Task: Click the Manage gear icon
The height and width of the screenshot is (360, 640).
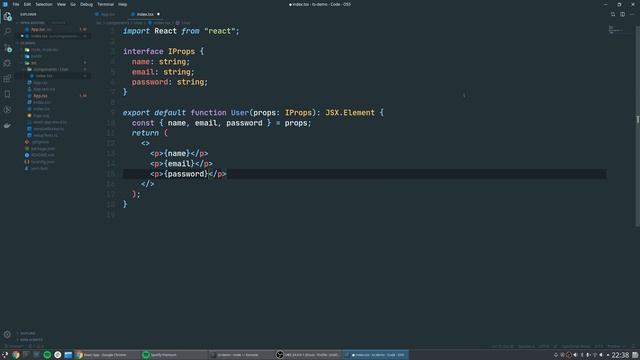Action: (7, 334)
